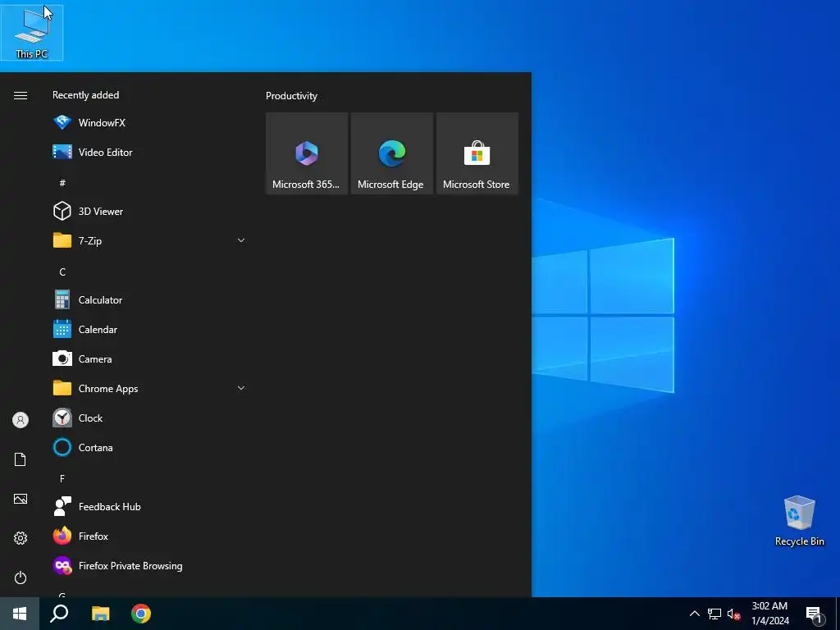Viewport: 840px width, 630px height.
Task: Open network status tray icon
Action: pos(714,614)
